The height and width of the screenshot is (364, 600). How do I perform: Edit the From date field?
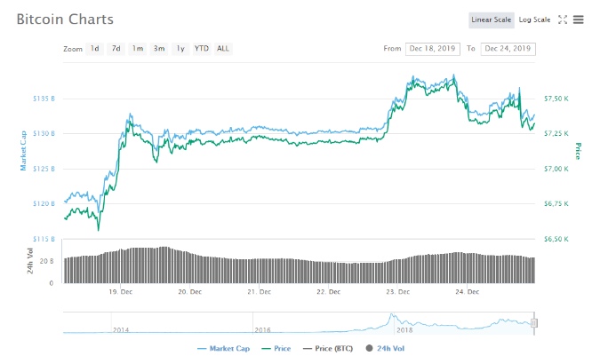(432, 49)
